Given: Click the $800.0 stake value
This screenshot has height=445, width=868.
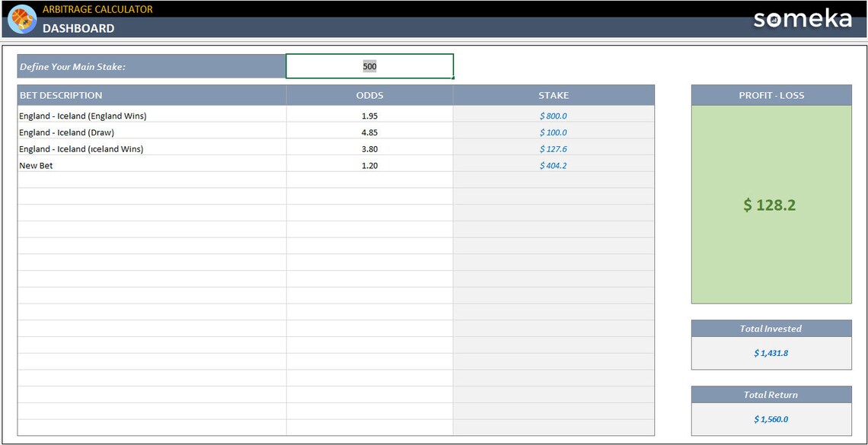Looking at the screenshot, I should point(554,116).
